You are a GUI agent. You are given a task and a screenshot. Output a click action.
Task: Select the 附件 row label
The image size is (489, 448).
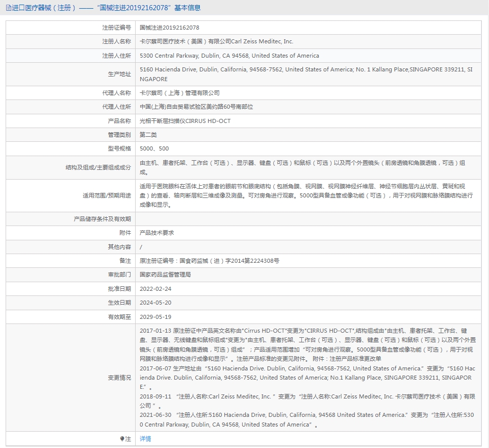coord(125,233)
